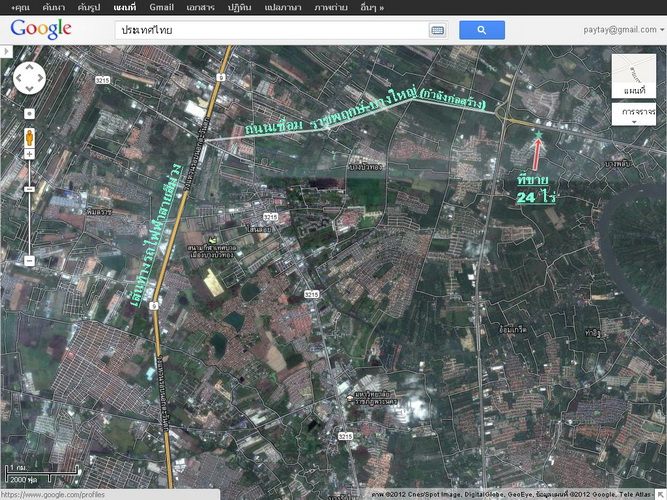This screenshot has height=500, width=667.
Task: Select the orange Street View pegman
Action: [x=29, y=134]
